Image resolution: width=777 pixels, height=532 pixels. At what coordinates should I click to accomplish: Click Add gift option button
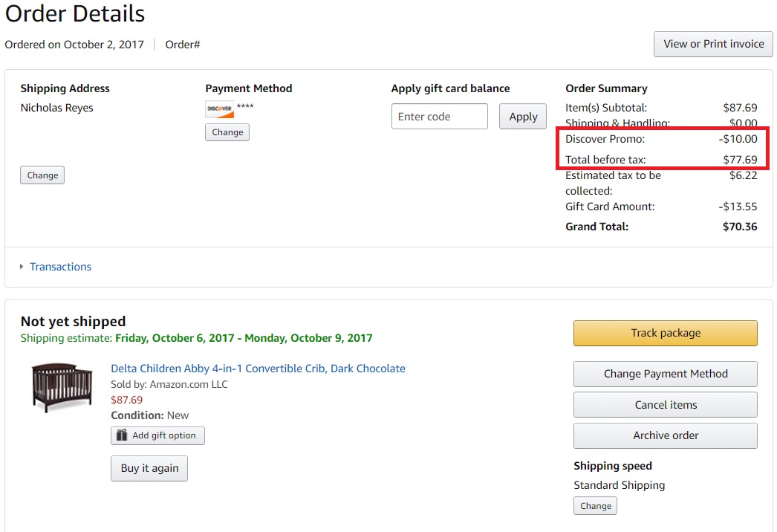(x=157, y=435)
